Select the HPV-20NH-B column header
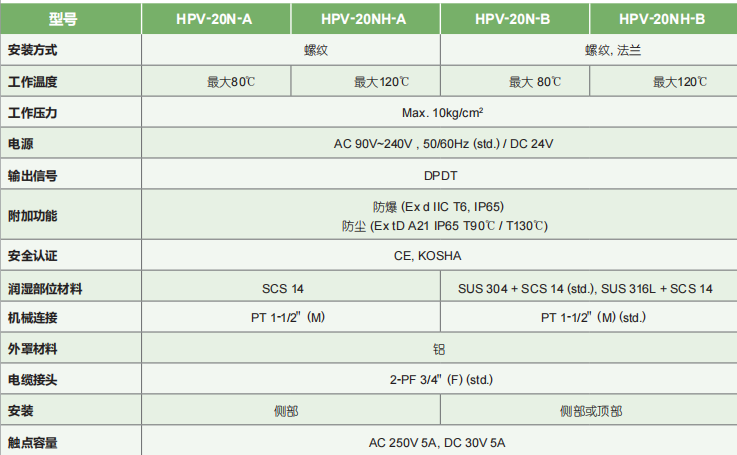Screen dimensions: 737x455 [663, 19]
